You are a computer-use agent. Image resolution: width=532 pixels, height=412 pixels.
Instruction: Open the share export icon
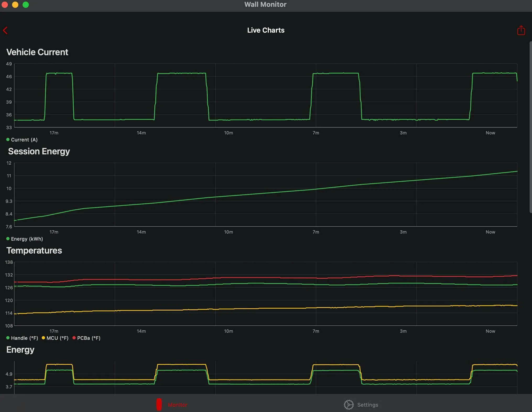point(521,30)
